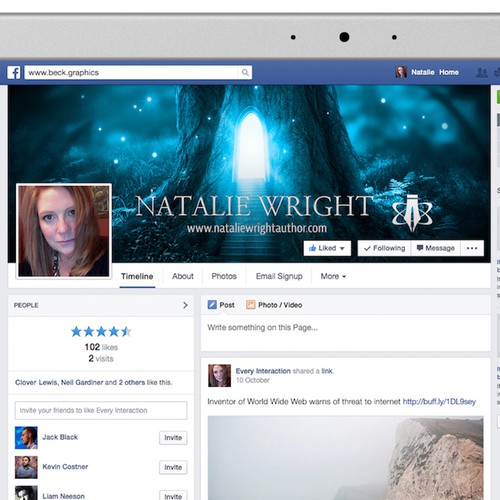Open the Email Signup tab

click(279, 276)
